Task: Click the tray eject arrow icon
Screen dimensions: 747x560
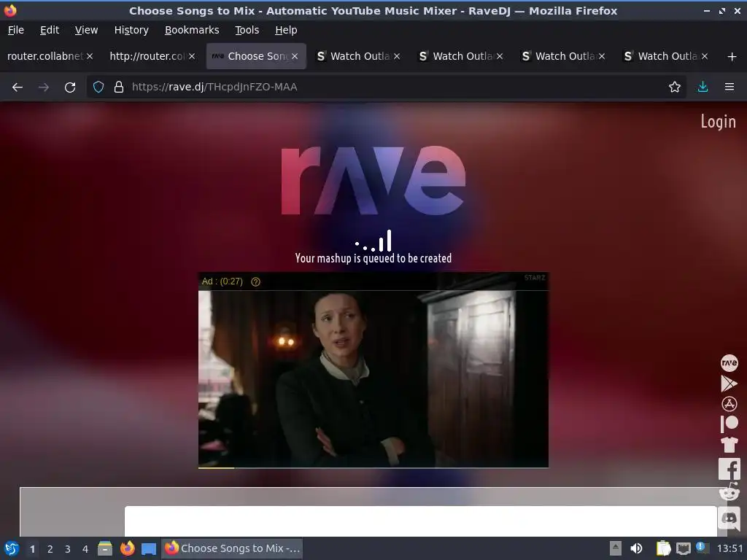Action: pos(616,548)
